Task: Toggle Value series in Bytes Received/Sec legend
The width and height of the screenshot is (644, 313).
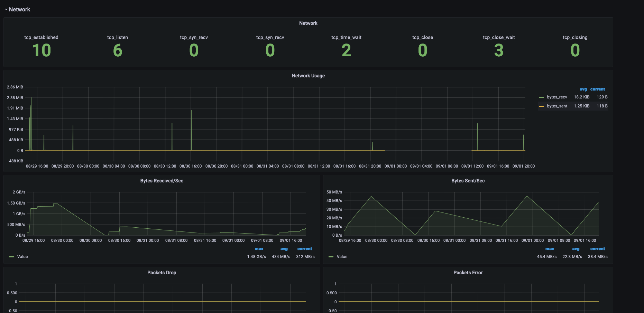Action: 22,257
